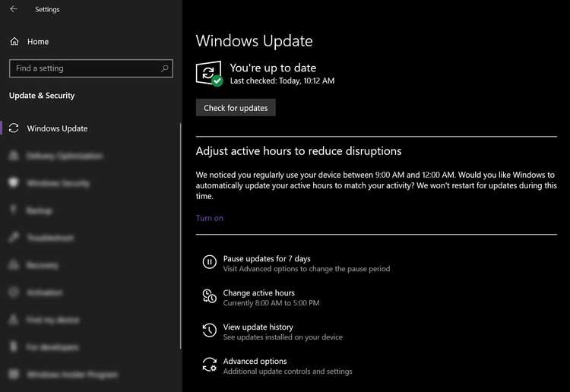Open Change active hours
The height and width of the screenshot is (392, 570).
coord(259,292)
